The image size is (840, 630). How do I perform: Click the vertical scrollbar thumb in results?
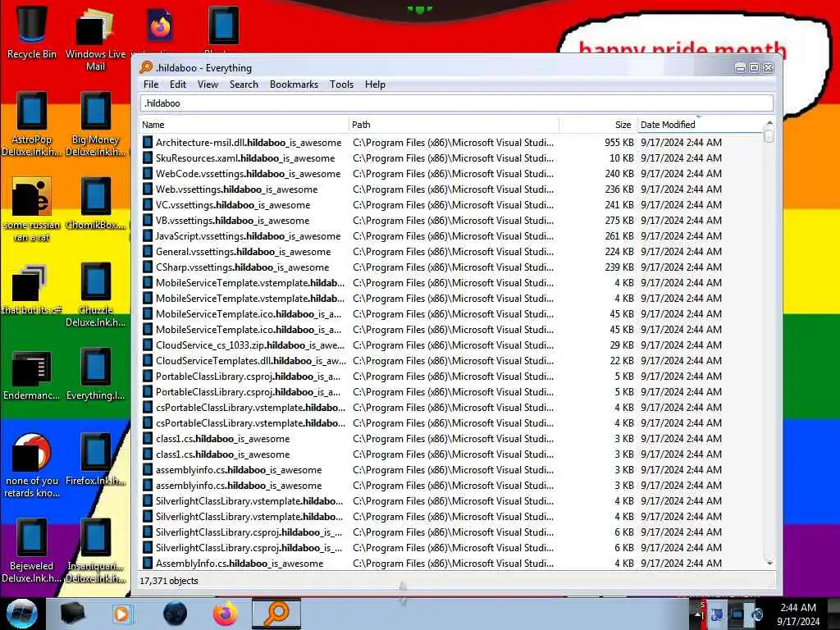click(x=769, y=136)
